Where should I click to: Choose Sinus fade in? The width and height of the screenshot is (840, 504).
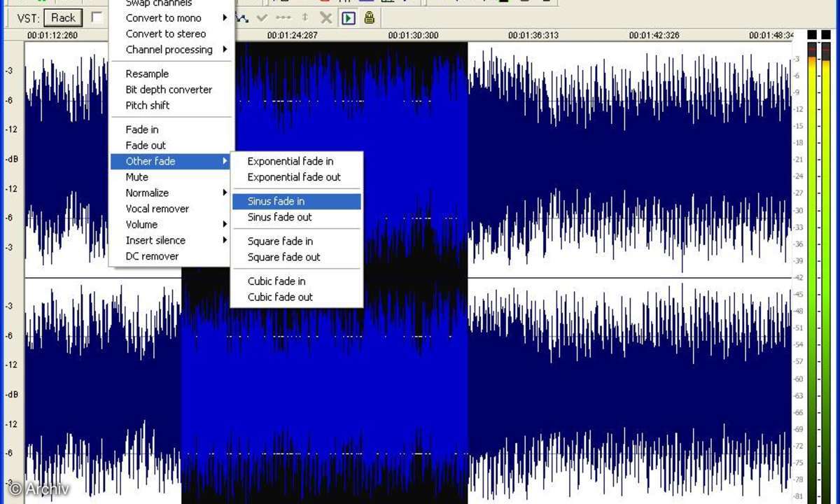click(x=297, y=201)
